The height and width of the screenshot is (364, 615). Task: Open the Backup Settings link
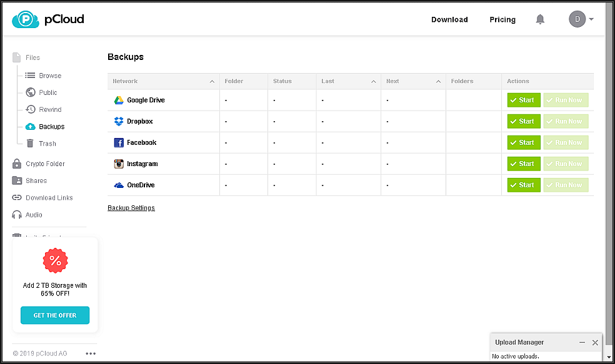(131, 208)
